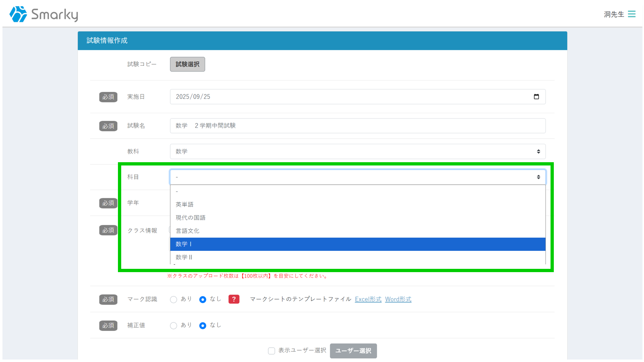Select 数学Ⅱ from the subject list
This screenshot has width=644, height=362.
(357, 257)
